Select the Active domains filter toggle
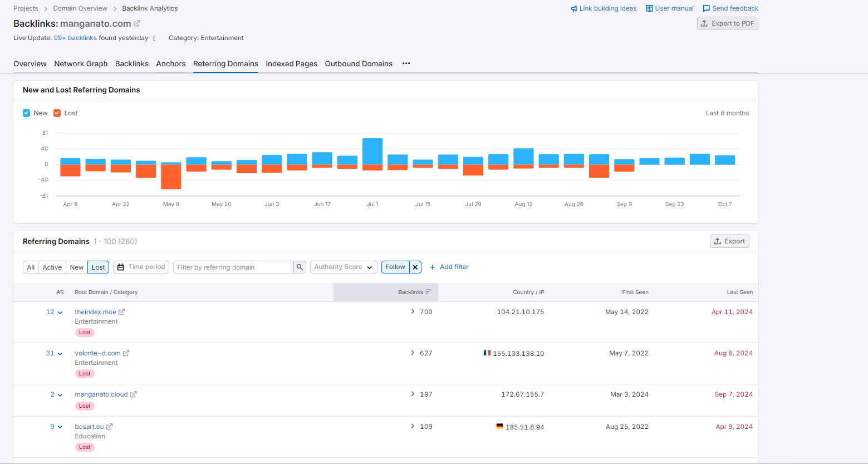This screenshot has width=868, height=464. coord(52,267)
